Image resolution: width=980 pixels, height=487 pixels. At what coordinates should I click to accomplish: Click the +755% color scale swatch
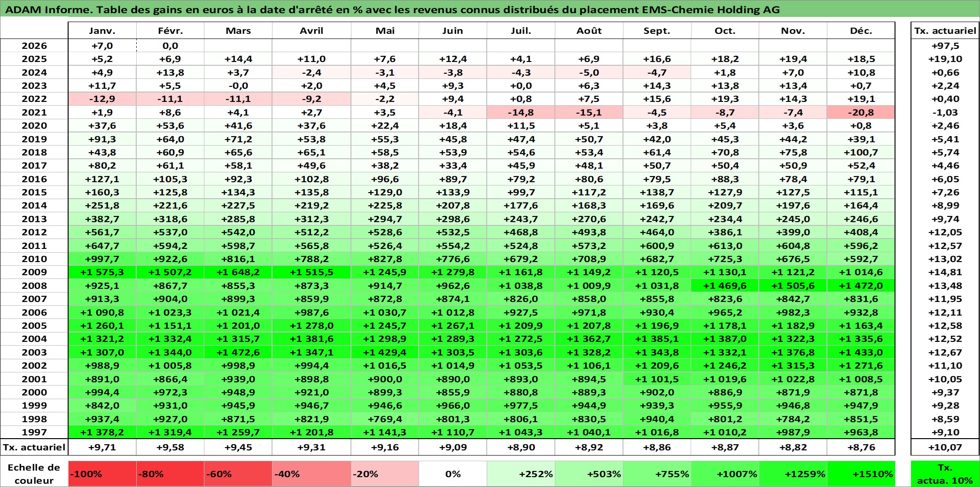click(x=657, y=474)
